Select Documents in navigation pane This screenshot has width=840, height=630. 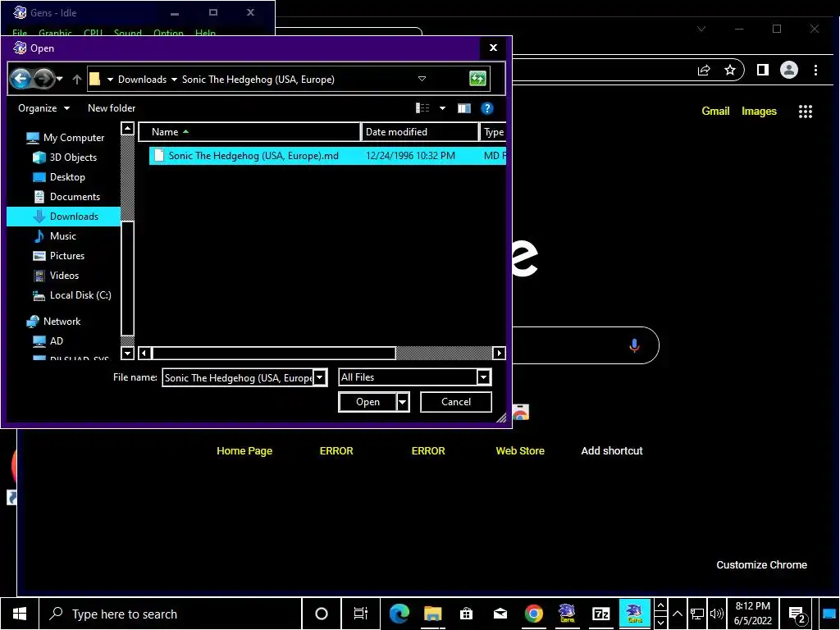(66, 197)
